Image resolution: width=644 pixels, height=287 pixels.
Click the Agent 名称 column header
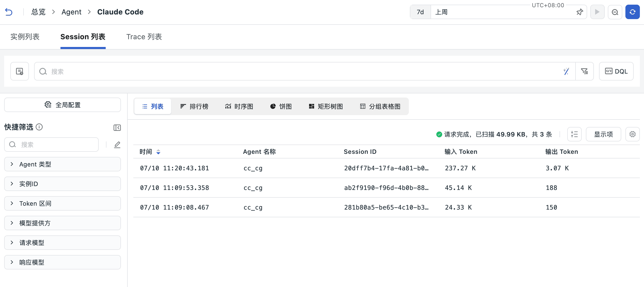[x=259, y=152]
